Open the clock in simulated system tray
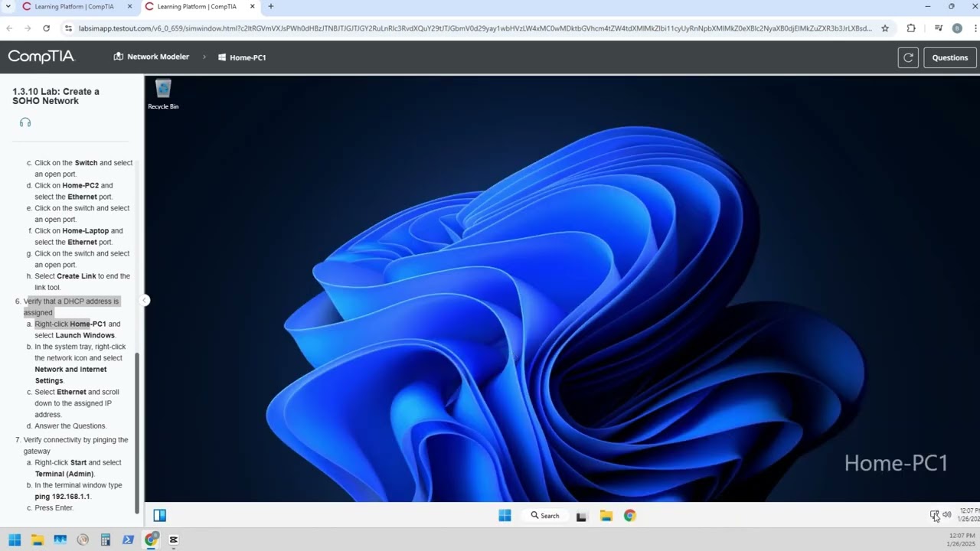 click(x=969, y=515)
